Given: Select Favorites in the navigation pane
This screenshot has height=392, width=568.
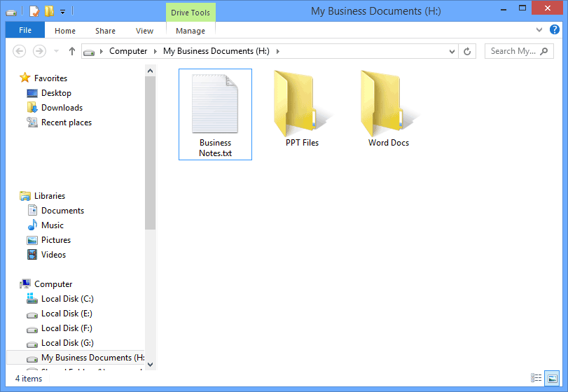Looking at the screenshot, I should [x=50, y=78].
